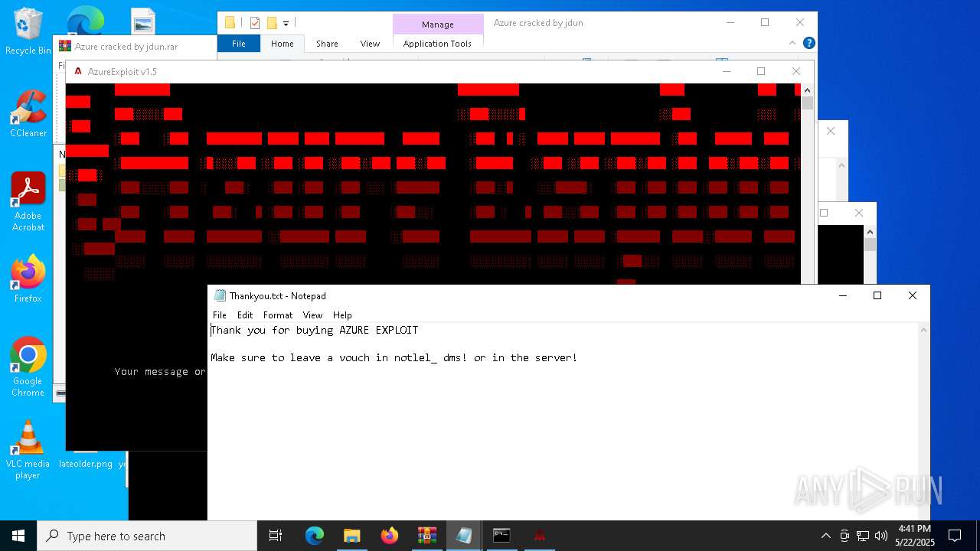Minimize the Thankyou.txt Notepad window
Viewport: 980px width, 551px height.
[x=843, y=295]
